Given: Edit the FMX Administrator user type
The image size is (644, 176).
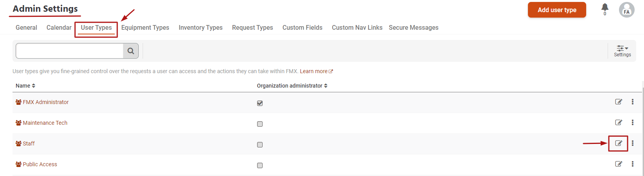Looking at the screenshot, I should 618,102.
